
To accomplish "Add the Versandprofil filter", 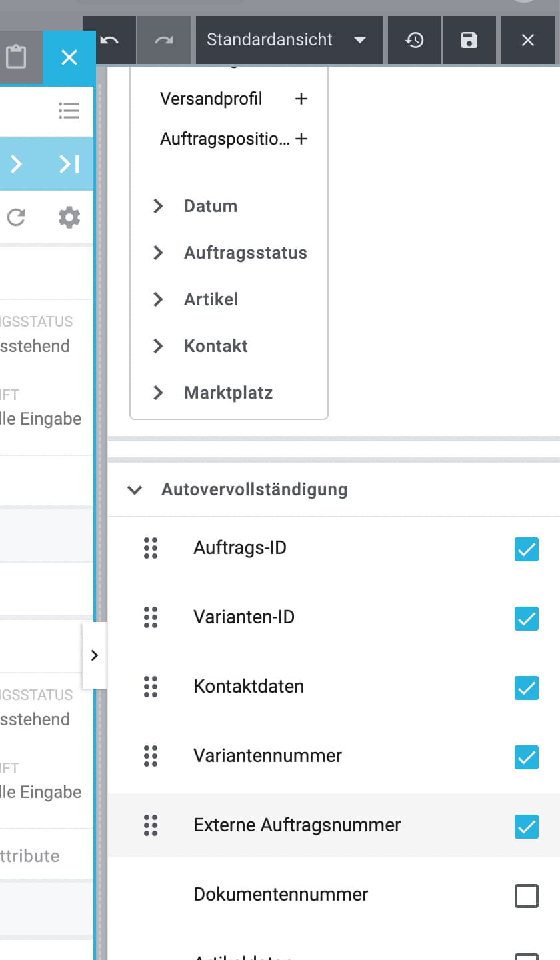I will point(301,99).
